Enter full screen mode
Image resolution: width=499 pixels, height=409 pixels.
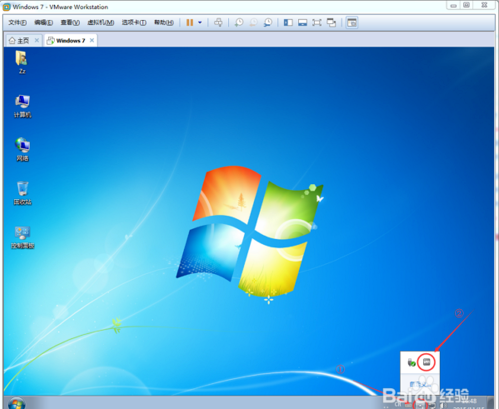[x=317, y=22]
